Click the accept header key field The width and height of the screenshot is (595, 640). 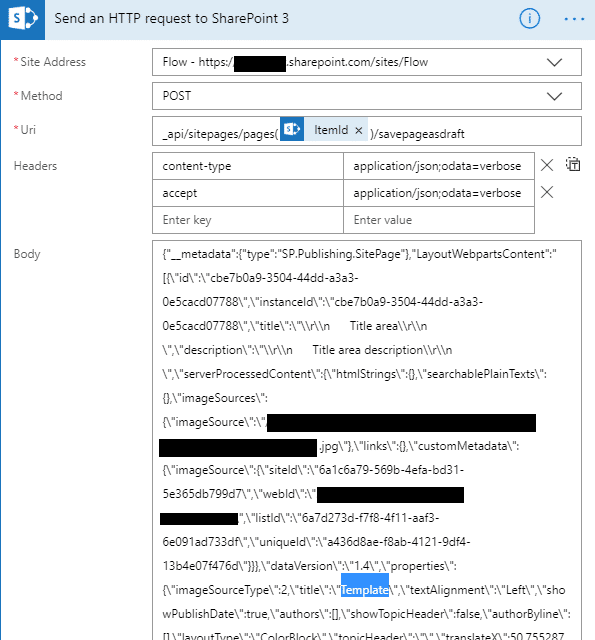[x=248, y=193]
